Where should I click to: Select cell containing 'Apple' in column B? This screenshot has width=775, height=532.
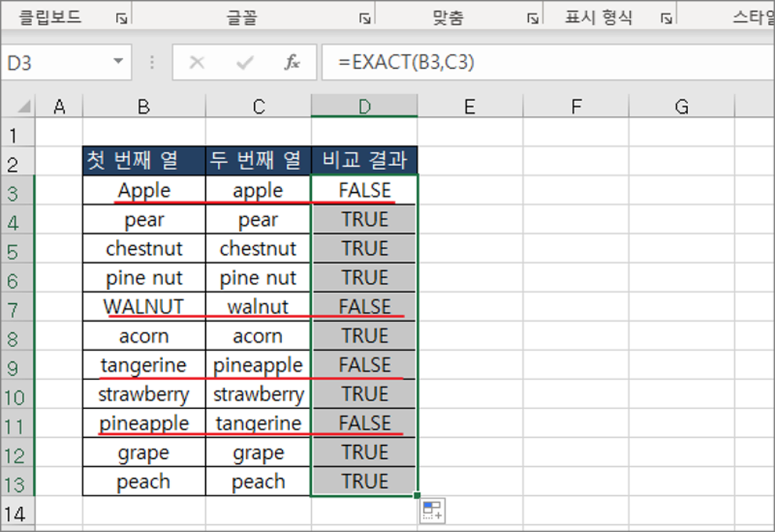pos(144,190)
